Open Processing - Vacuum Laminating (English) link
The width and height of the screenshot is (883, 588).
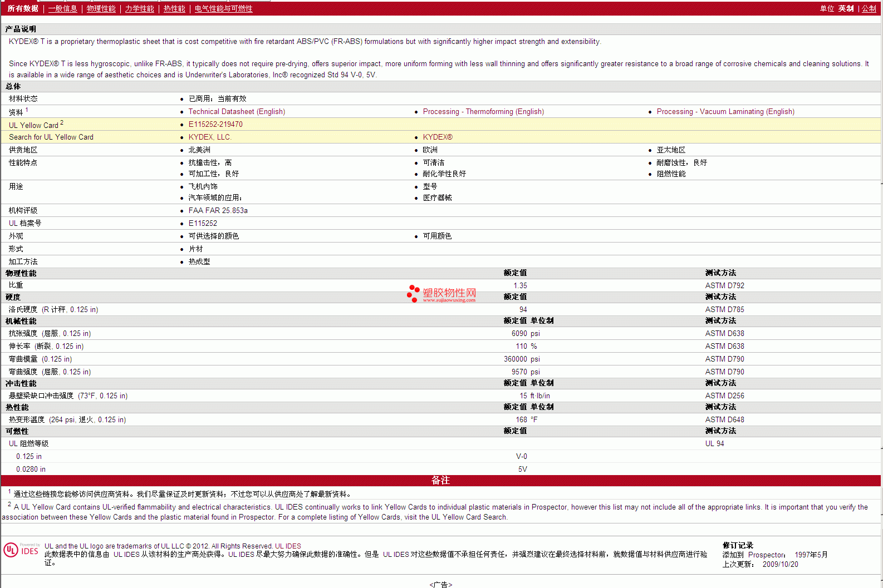click(725, 112)
